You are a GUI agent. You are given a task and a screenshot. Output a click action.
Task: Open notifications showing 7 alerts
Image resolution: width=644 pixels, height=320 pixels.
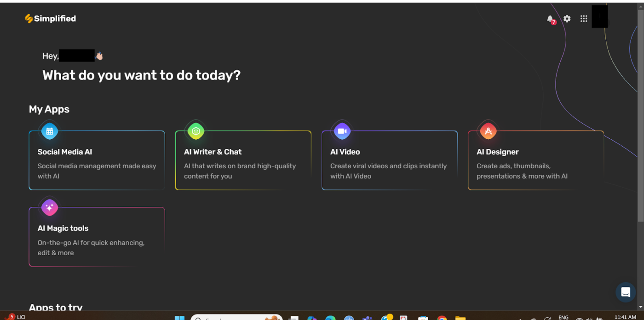point(550,19)
